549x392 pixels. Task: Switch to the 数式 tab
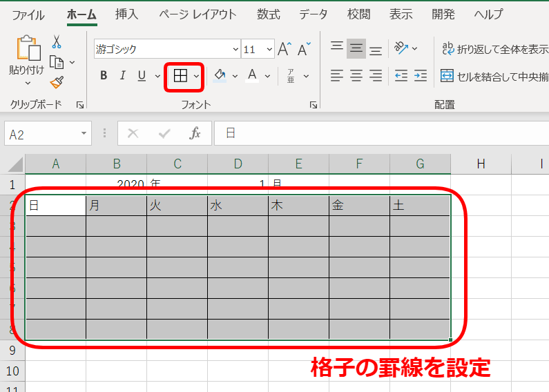pos(268,14)
